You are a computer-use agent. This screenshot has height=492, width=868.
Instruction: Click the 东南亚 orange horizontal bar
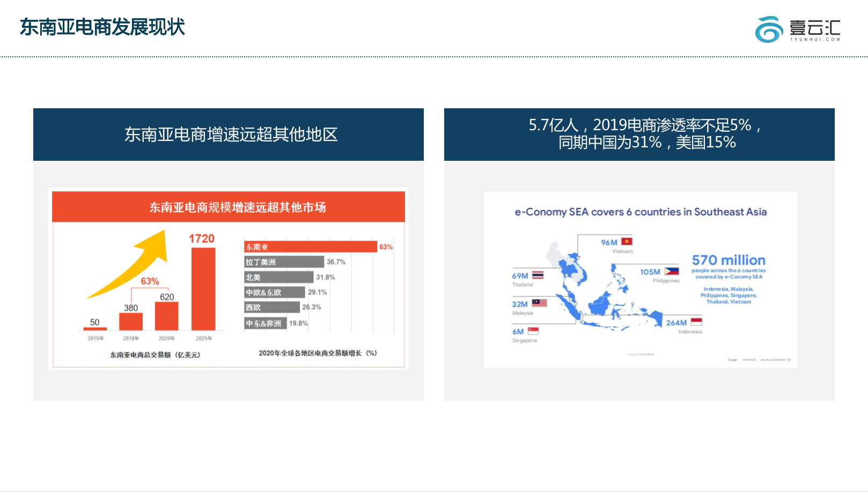(x=311, y=247)
